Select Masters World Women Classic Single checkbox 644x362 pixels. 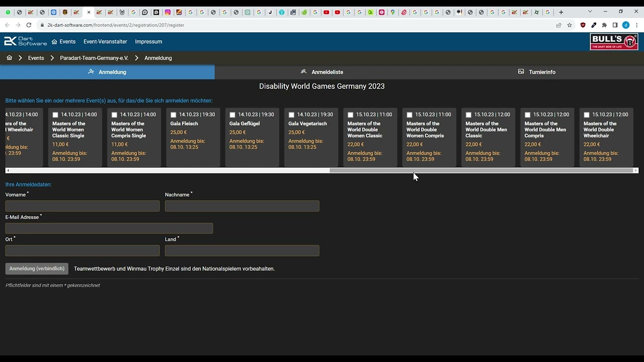pos(55,115)
